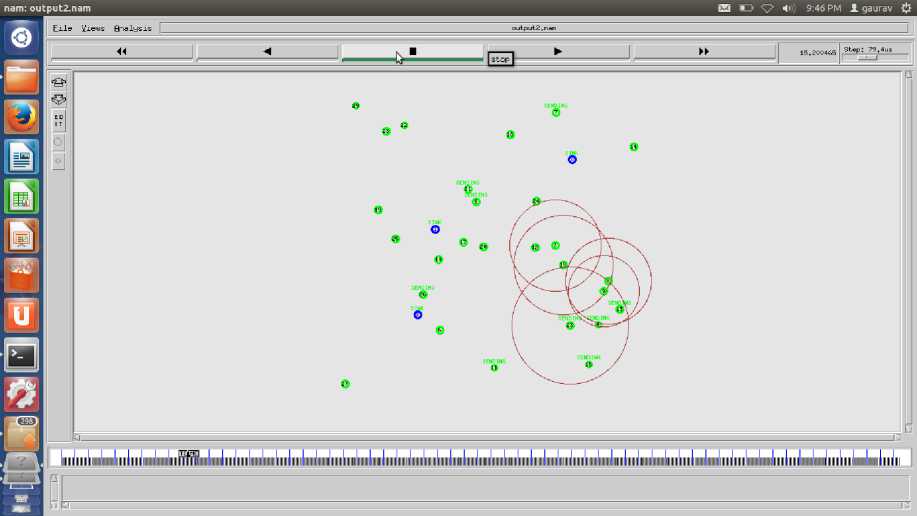This screenshot has height=516, width=917.
Task: Select green node 42
Action: coord(404,125)
